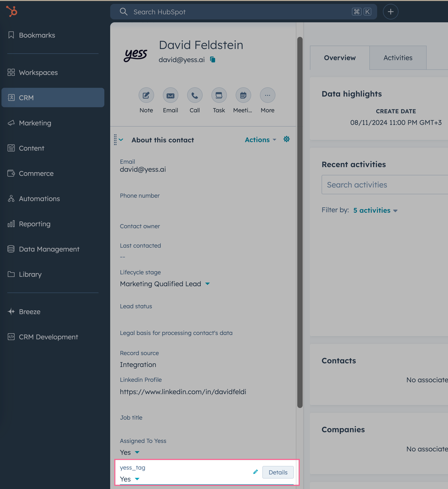The width and height of the screenshot is (448, 489).
Task: Click the HubSpot sprocket logo
Action: click(12, 11)
